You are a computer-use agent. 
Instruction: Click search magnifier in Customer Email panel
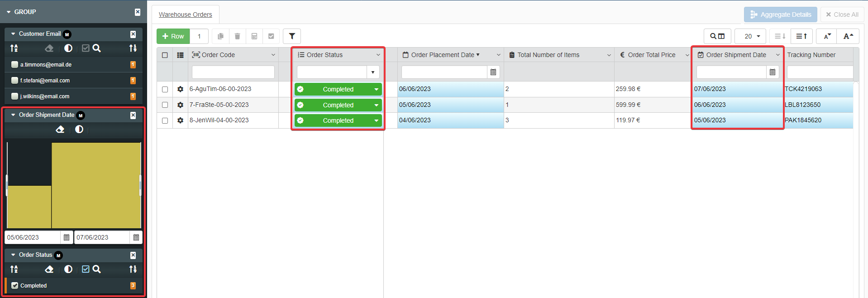click(97, 48)
